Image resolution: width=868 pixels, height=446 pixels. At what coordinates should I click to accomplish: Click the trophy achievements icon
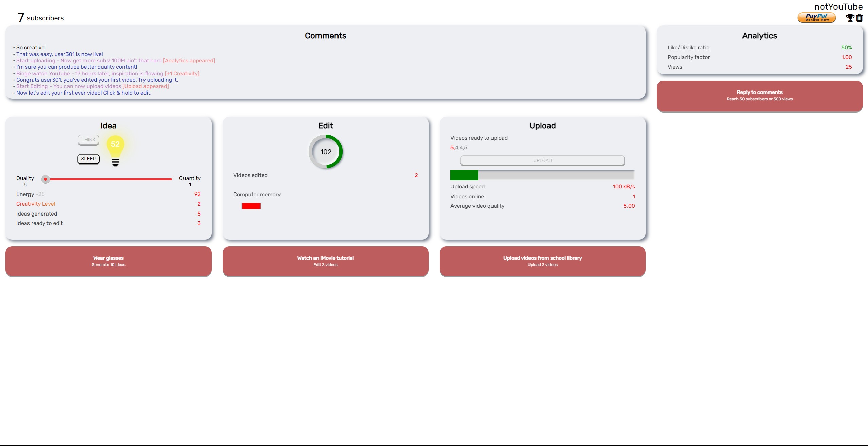coord(850,18)
